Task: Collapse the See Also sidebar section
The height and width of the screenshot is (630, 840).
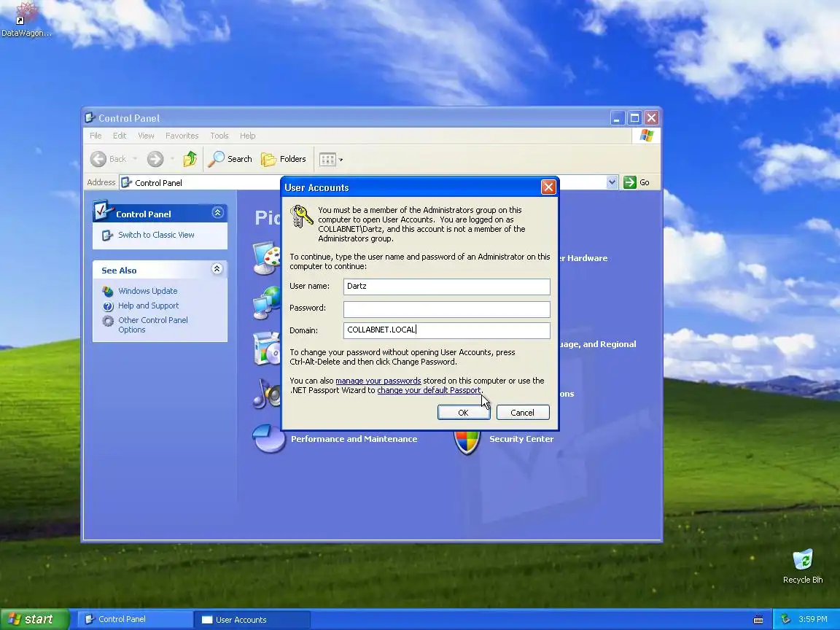Action: (x=217, y=269)
